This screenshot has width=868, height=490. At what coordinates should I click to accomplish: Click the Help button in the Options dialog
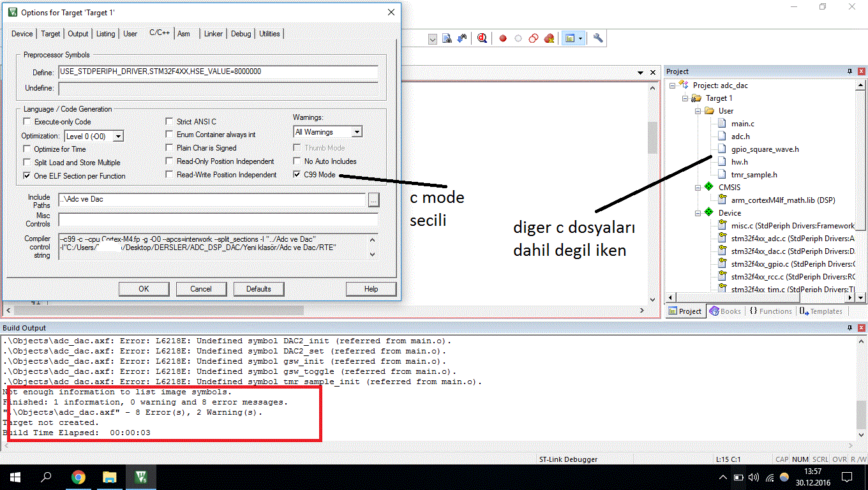pos(371,289)
